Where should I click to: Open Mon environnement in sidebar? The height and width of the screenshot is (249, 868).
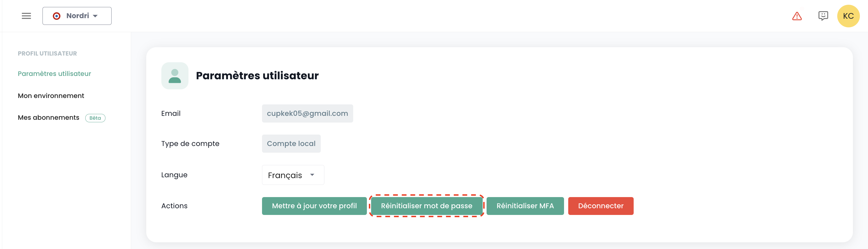(51, 96)
